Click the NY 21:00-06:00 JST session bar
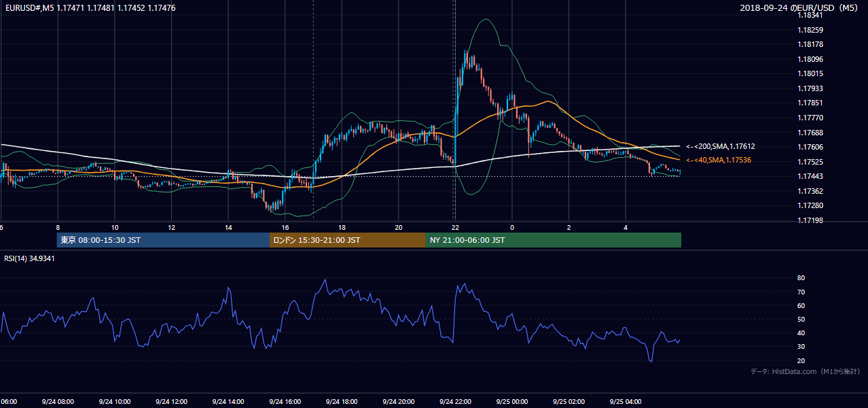 (x=554, y=240)
